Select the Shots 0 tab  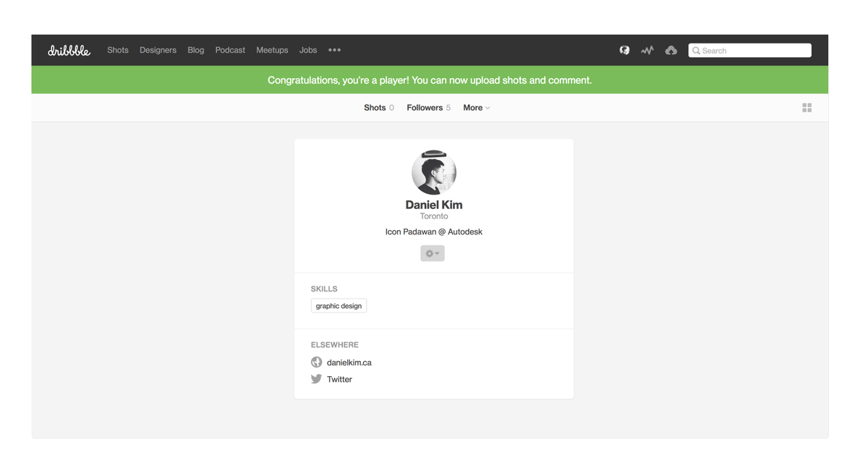pyautogui.click(x=379, y=108)
